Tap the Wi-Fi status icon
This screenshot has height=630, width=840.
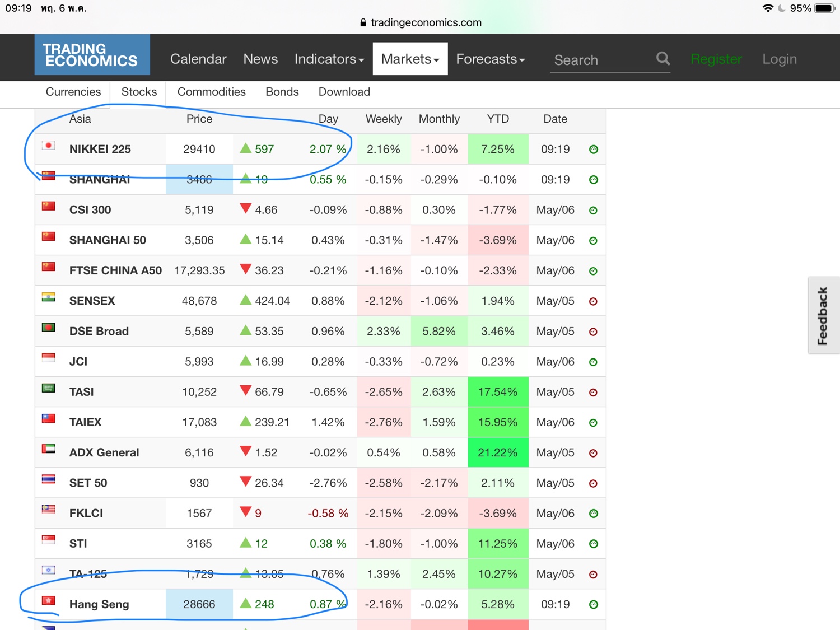768,8
